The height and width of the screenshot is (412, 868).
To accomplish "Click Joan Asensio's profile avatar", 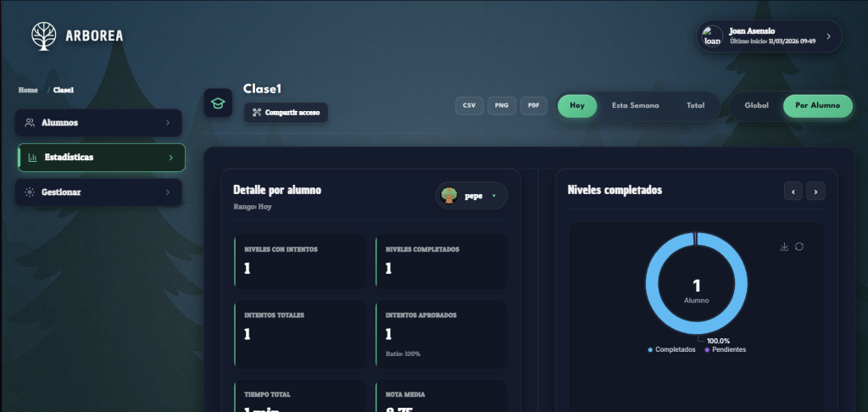I will tap(712, 36).
